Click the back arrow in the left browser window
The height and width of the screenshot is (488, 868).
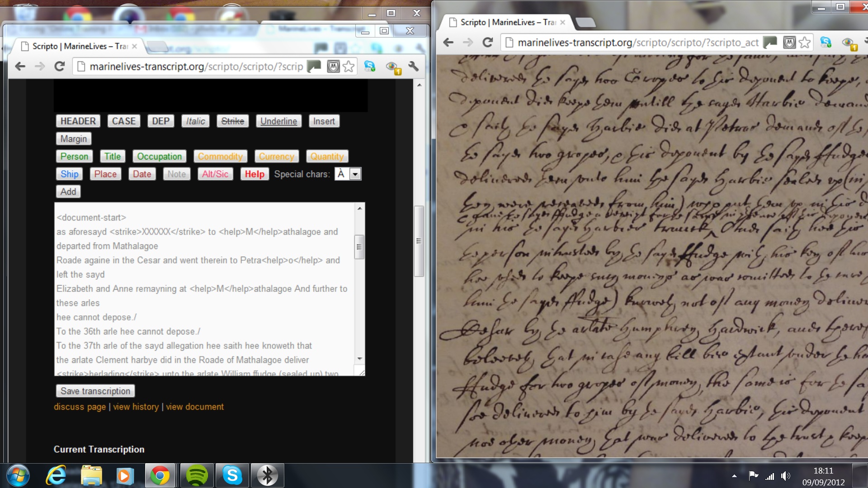coord(20,66)
